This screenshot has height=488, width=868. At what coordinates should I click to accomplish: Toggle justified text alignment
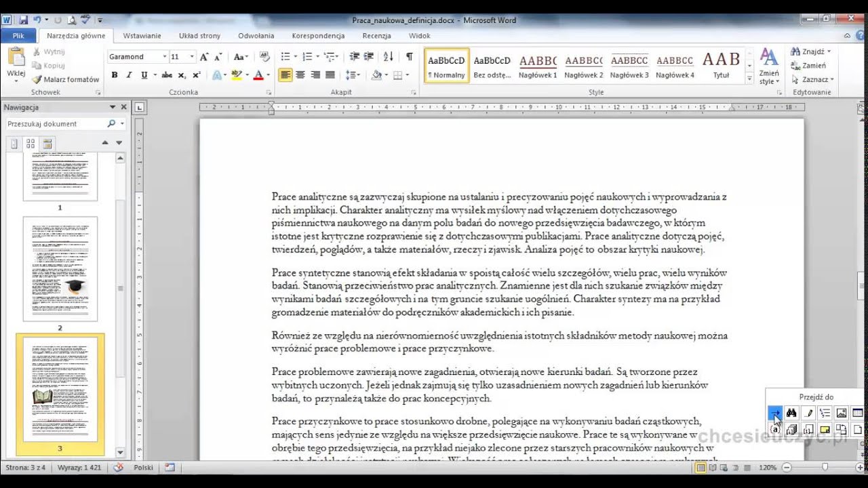pos(330,75)
